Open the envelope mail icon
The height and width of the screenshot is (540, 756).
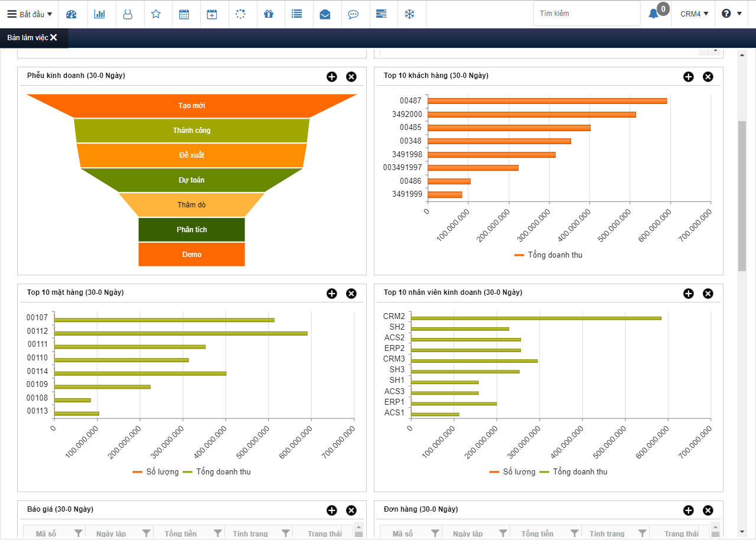(x=325, y=14)
